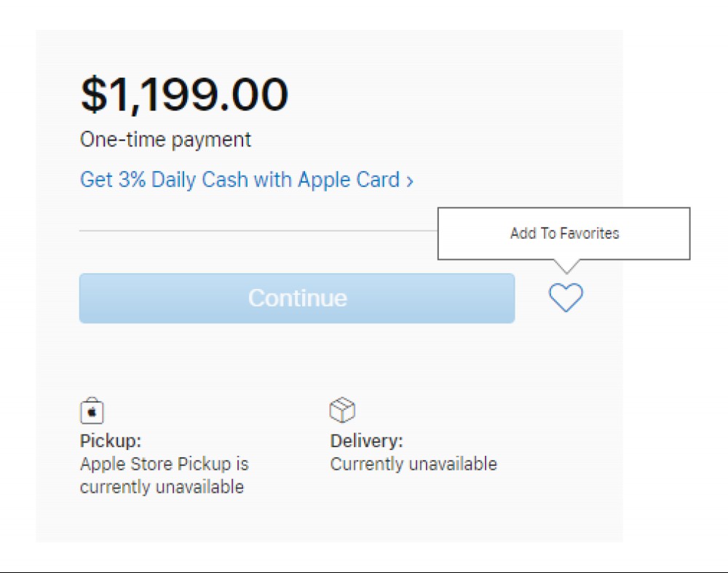Image resolution: width=728 pixels, height=573 pixels.
Task: Click Currently unavailable delivery status text
Action: pos(414,464)
